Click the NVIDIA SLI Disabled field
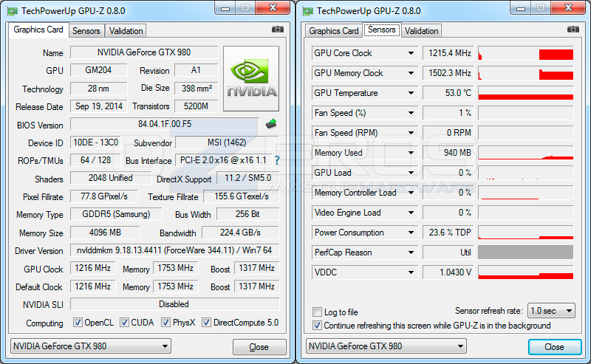591x364 pixels. coord(174,304)
